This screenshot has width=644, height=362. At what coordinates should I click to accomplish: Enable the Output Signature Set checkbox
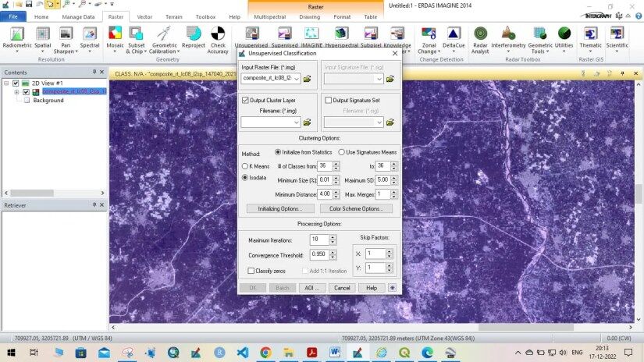point(328,101)
